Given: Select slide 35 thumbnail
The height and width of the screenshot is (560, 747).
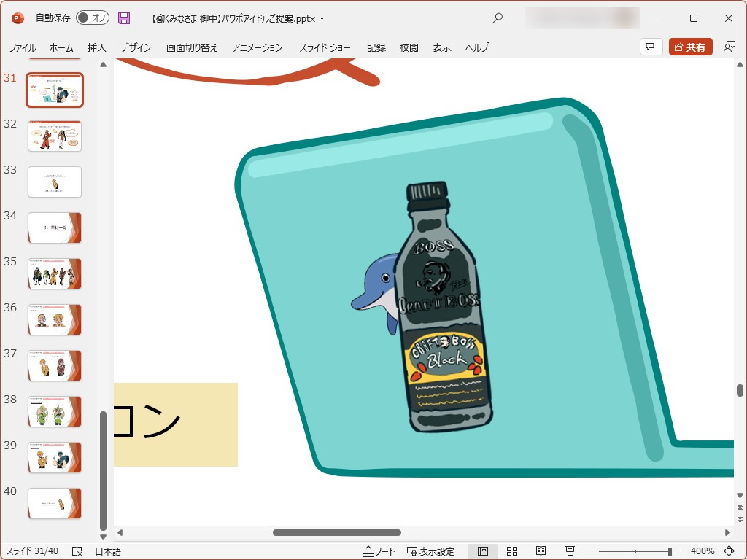Looking at the screenshot, I should (55, 273).
